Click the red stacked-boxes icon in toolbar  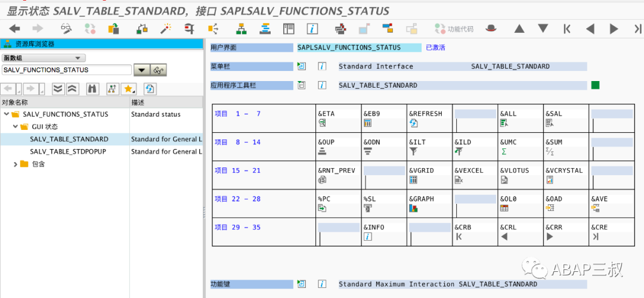(340, 29)
